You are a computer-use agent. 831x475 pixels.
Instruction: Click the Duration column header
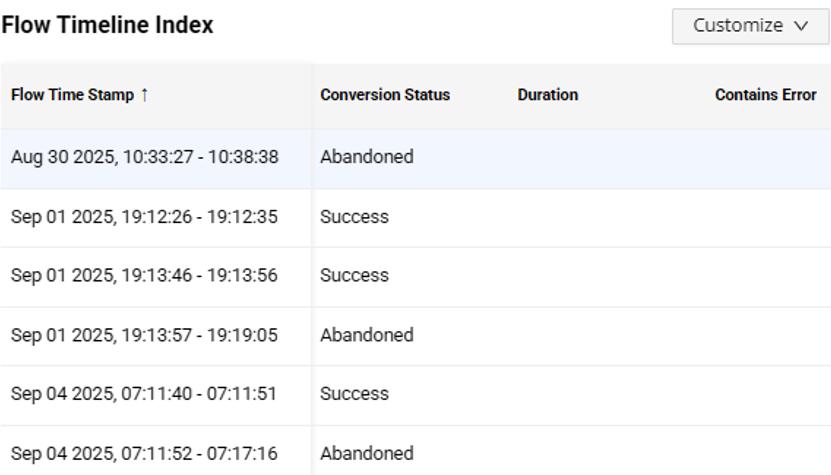[x=548, y=95]
